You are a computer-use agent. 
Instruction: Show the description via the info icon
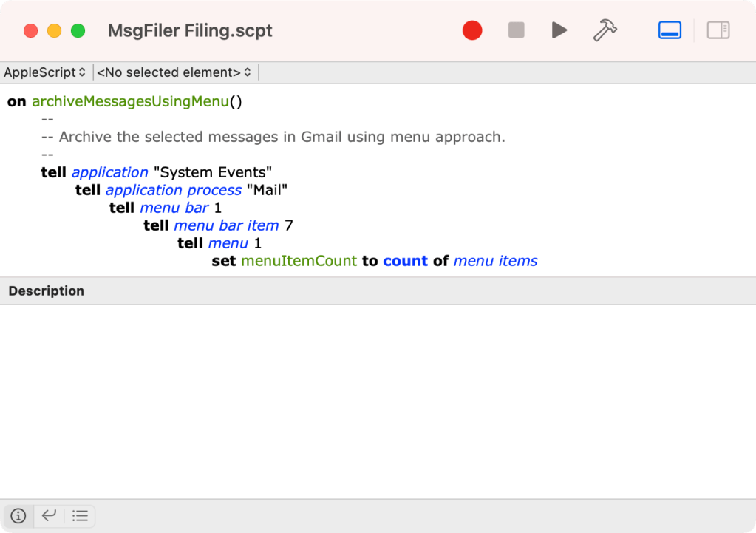coord(18,516)
